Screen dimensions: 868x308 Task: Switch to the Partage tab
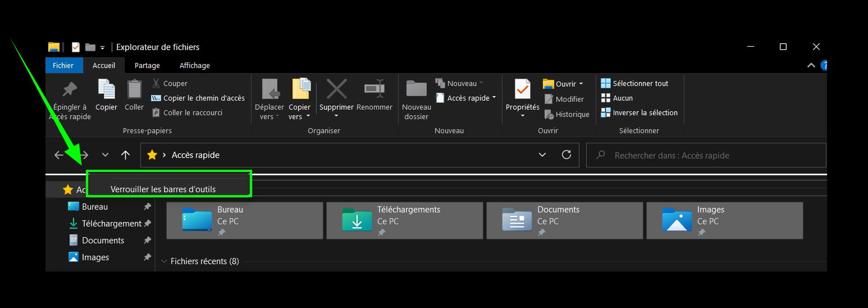147,66
